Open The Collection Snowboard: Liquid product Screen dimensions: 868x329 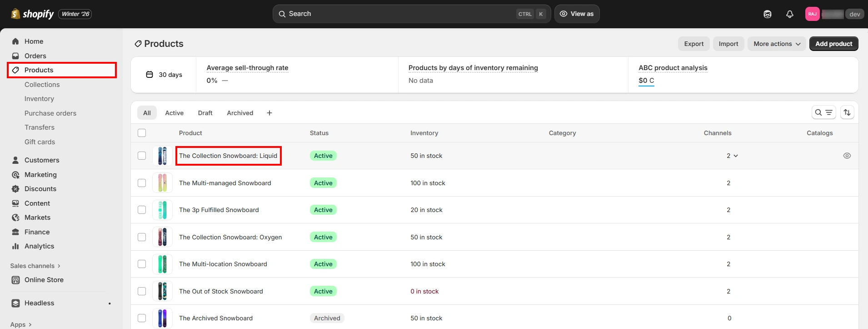point(228,156)
